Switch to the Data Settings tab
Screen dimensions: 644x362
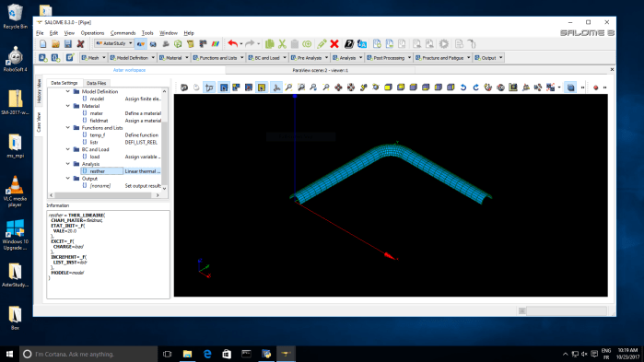click(x=64, y=83)
